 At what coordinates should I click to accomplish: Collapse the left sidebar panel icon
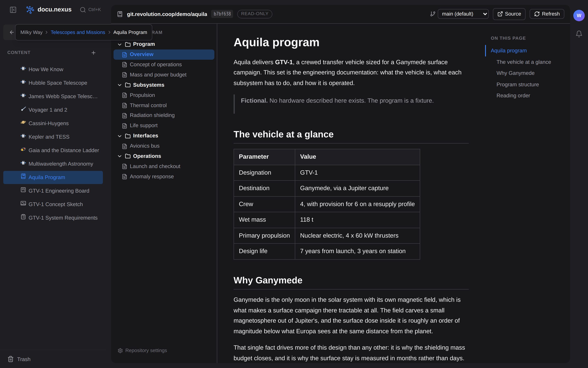[13, 10]
